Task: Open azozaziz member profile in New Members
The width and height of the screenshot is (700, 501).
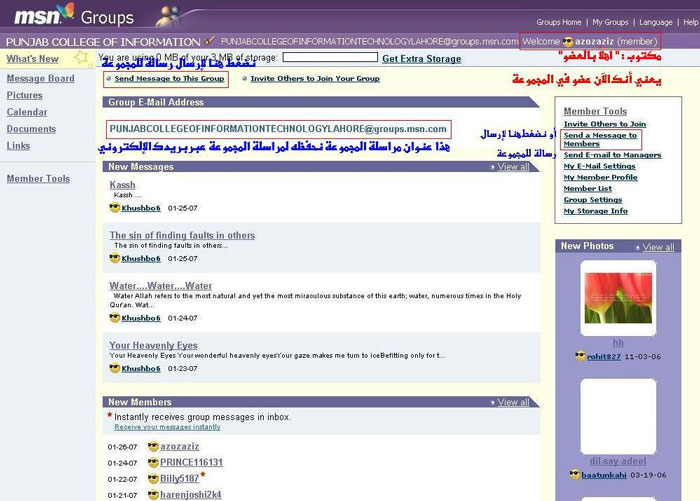Action: coord(179,447)
